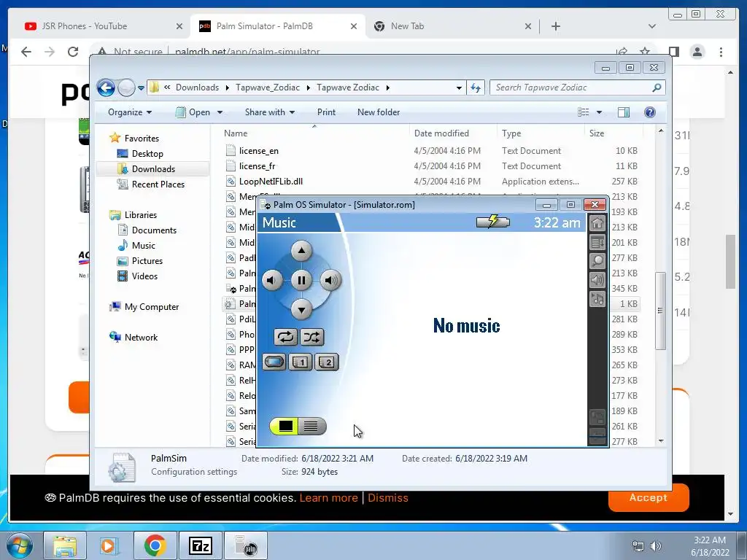
Task: Pause playback in Palm Music player
Action: (301, 281)
